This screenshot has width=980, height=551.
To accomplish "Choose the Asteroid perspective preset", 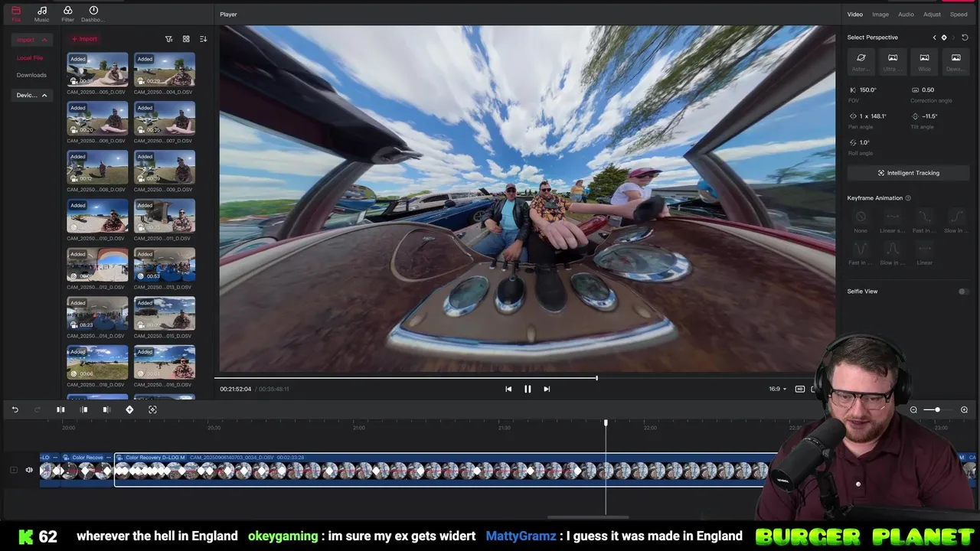I will coord(861,61).
